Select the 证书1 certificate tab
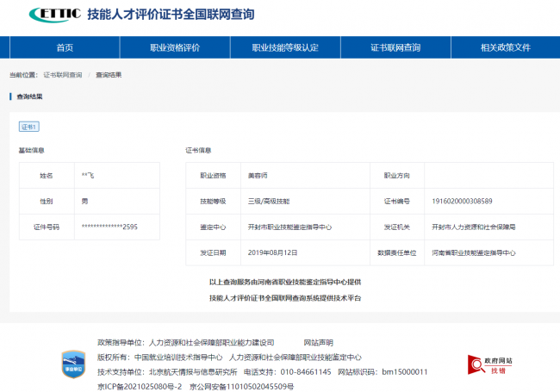 point(29,127)
